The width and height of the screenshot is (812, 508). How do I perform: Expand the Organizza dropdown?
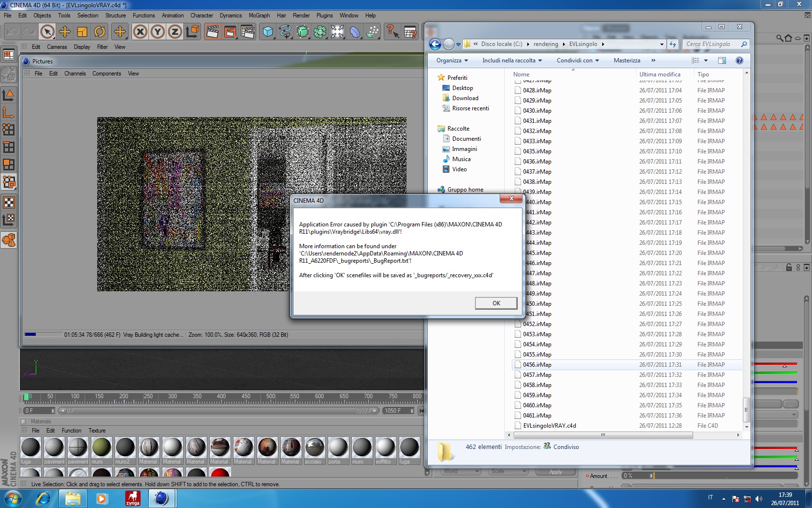(x=452, y=60)
